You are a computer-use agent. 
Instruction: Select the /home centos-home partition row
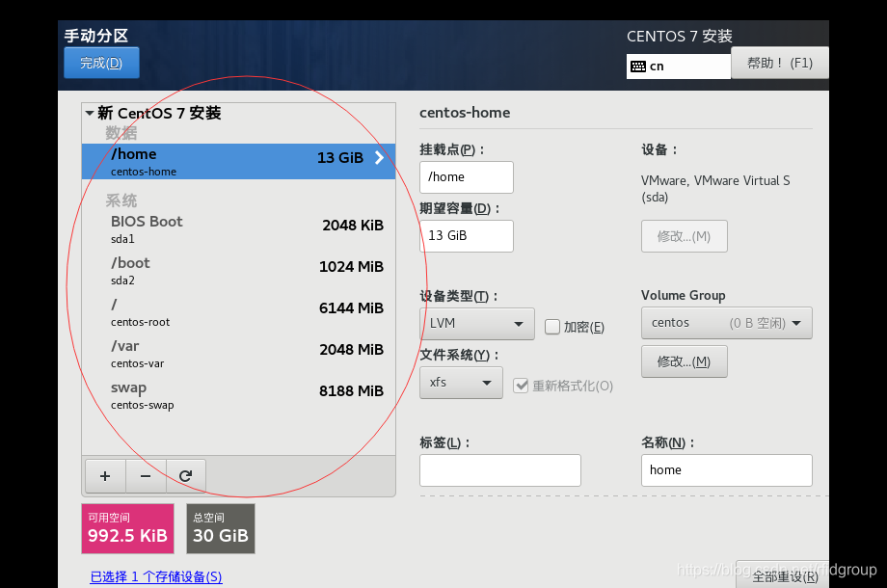(238, 161)
